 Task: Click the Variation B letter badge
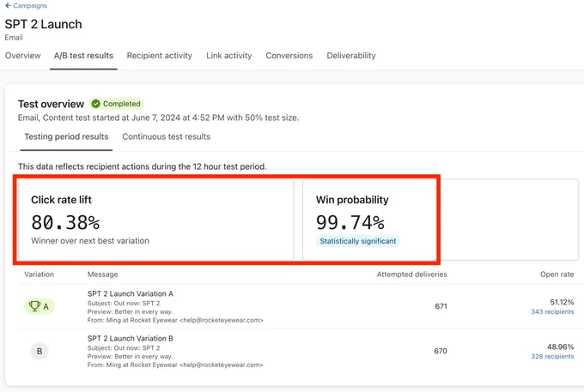(x=40, y=351)
